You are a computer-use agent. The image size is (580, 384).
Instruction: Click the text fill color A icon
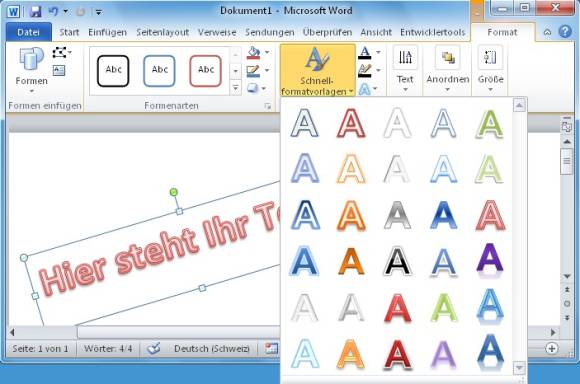click(365, 53)
